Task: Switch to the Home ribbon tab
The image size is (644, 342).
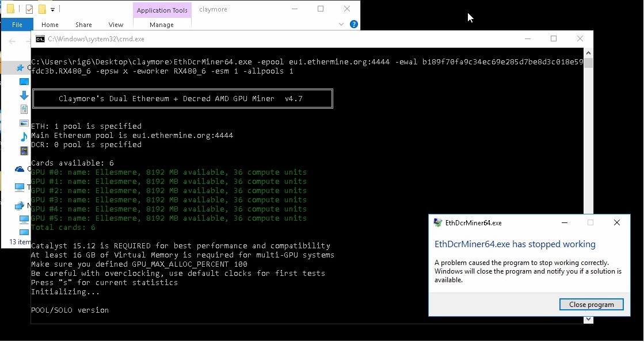Action: click(x=49, y=25)
